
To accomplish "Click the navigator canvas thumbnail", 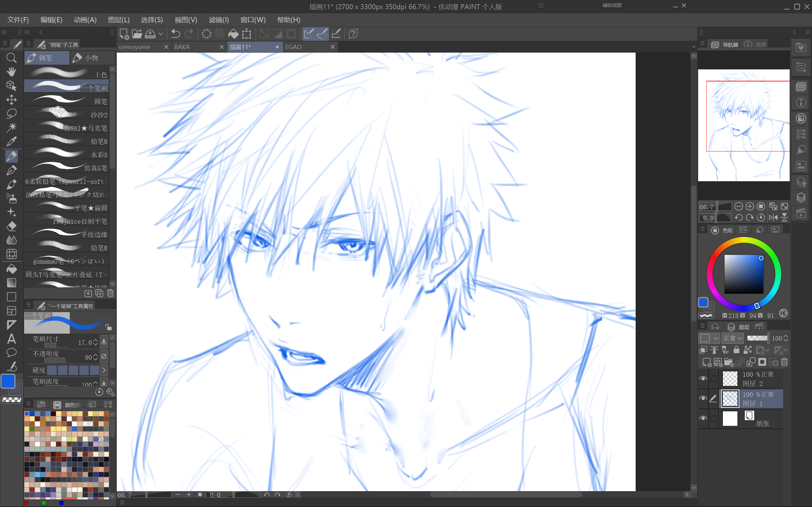I will 743,125.
